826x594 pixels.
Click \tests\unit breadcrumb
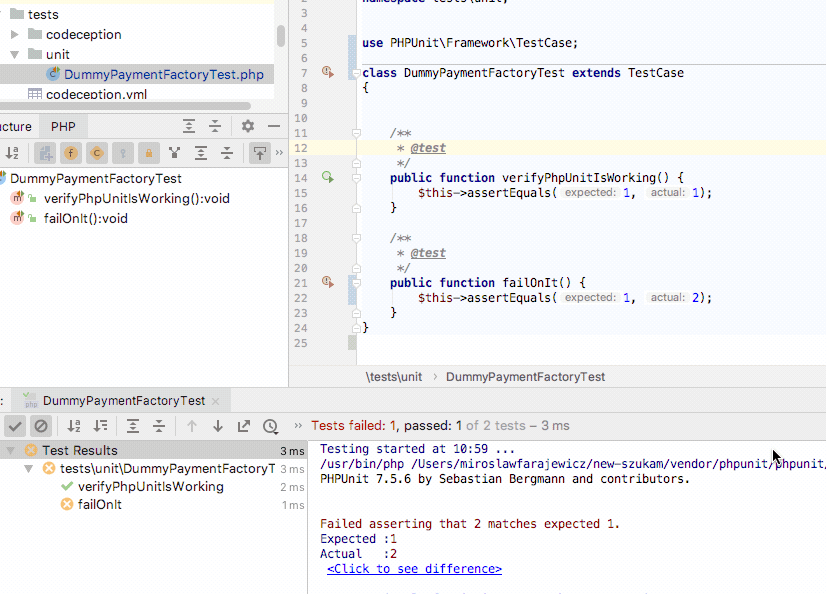tap(394, 377)
